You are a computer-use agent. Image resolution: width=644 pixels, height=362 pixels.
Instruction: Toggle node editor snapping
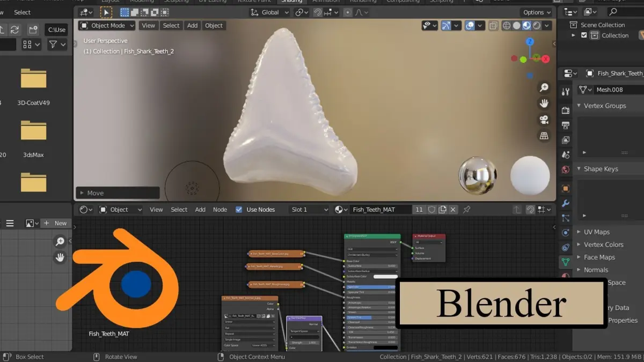tap(530, 210)
